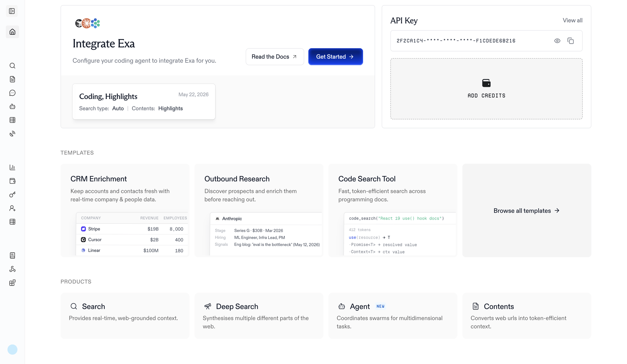Click the wallet icon above Add Credits
This screenshot has height=364, width=627.
click(486, 83)
